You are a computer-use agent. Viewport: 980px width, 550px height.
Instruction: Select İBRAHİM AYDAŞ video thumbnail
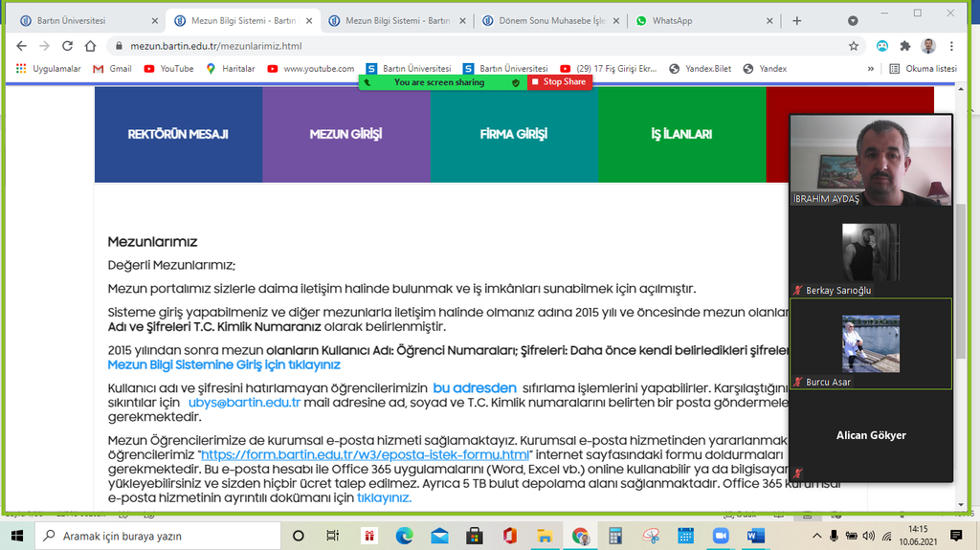871,161
